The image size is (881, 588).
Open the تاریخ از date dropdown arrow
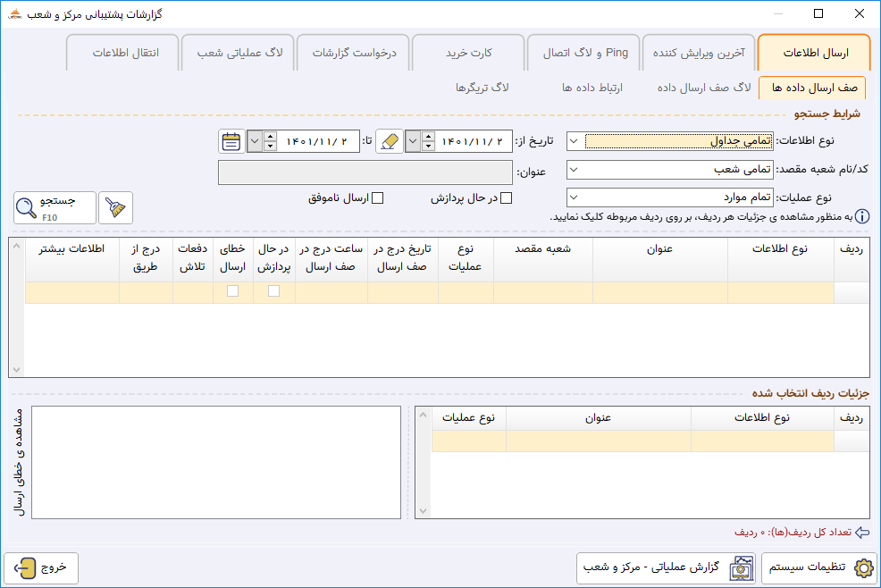(x=413, y=141)
